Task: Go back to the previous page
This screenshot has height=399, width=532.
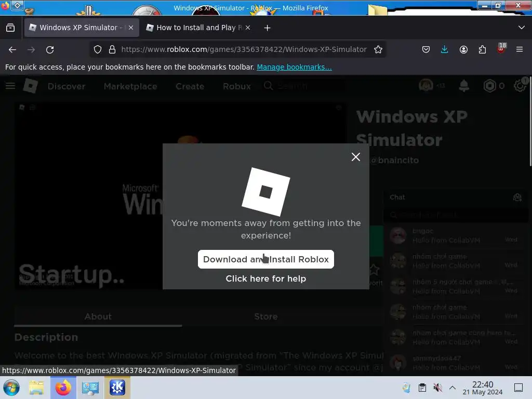Action: click(x=12, y=49)
